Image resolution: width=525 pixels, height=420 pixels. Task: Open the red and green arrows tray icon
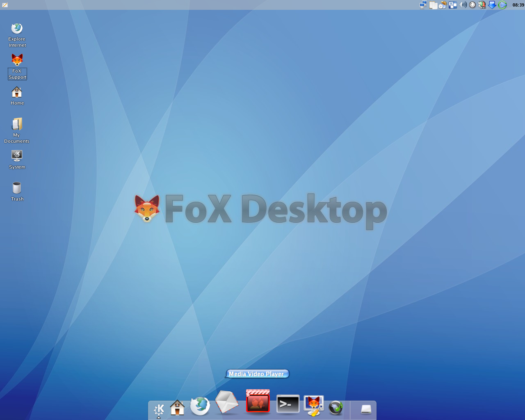point(482,5)
